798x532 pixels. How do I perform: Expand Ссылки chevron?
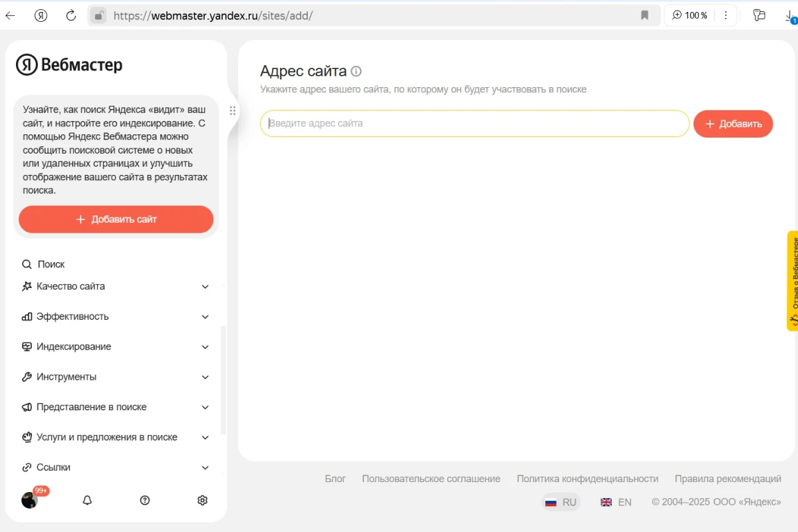pyautogui.click(x=205, y=468)
